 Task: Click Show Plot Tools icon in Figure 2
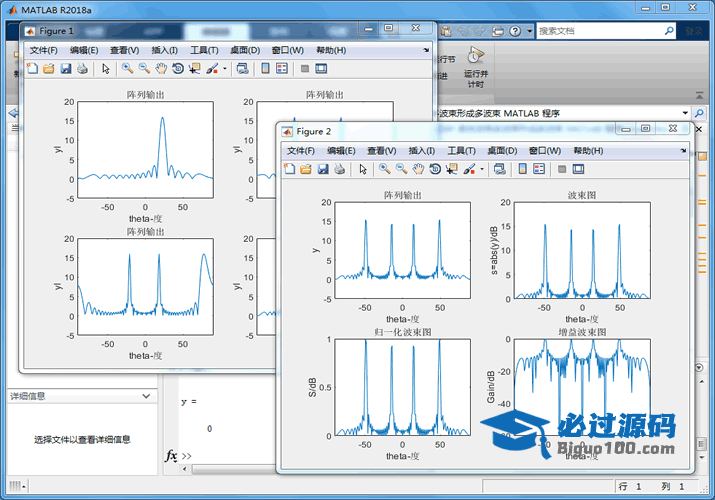pos(579,169)
